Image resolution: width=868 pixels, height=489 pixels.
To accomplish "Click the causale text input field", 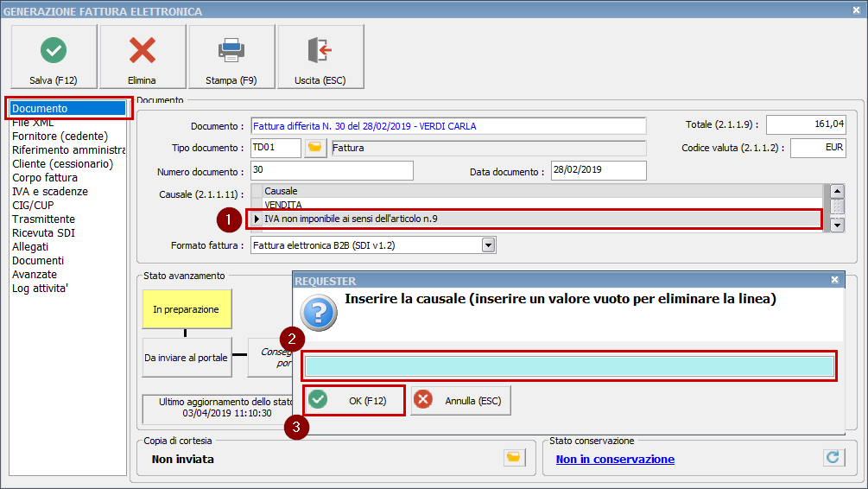I will [x=569, y=366].
